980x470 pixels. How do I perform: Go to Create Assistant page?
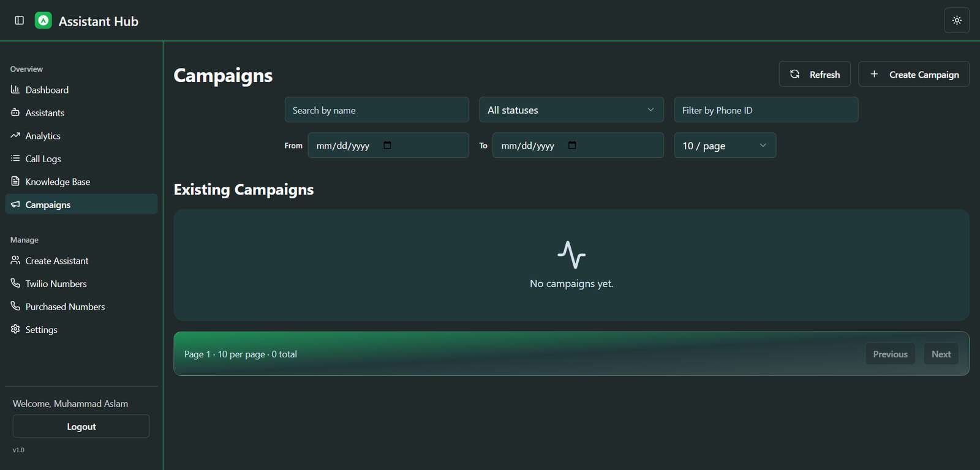click(x=57, y=261)
